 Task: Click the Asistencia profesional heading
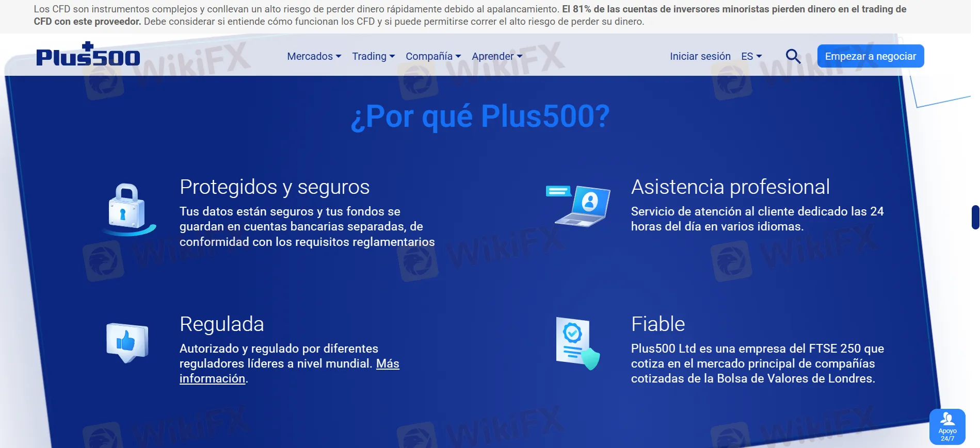(730, 187)
